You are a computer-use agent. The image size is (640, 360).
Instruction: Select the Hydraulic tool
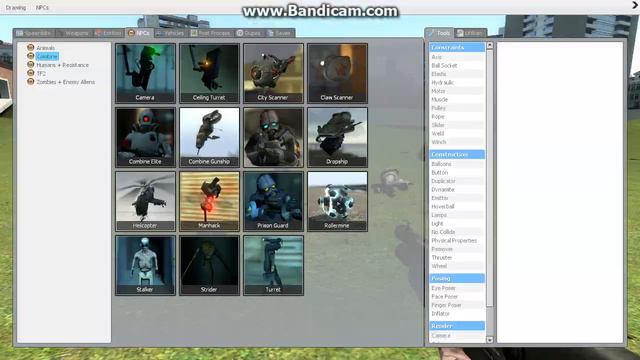(457, 82)
